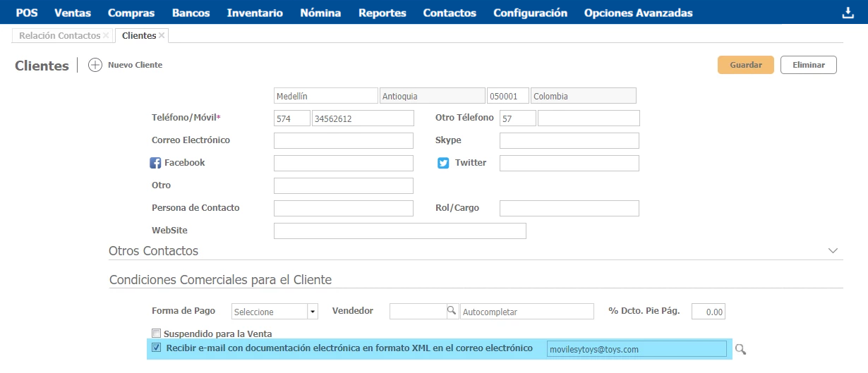Close the Relación Contactos tab
The height and width of the screenshot is (373, 868).
(106, 35)
